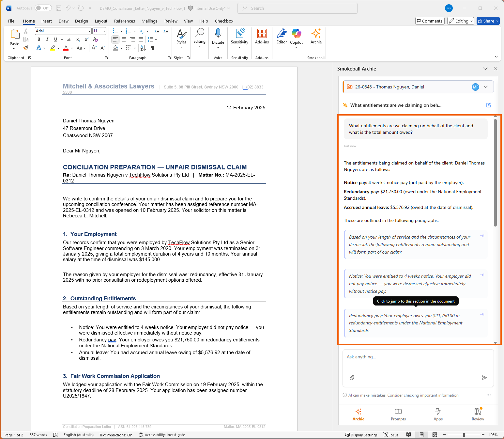Click the Comments button
504x439 pixels.
(x=430, y=21)
